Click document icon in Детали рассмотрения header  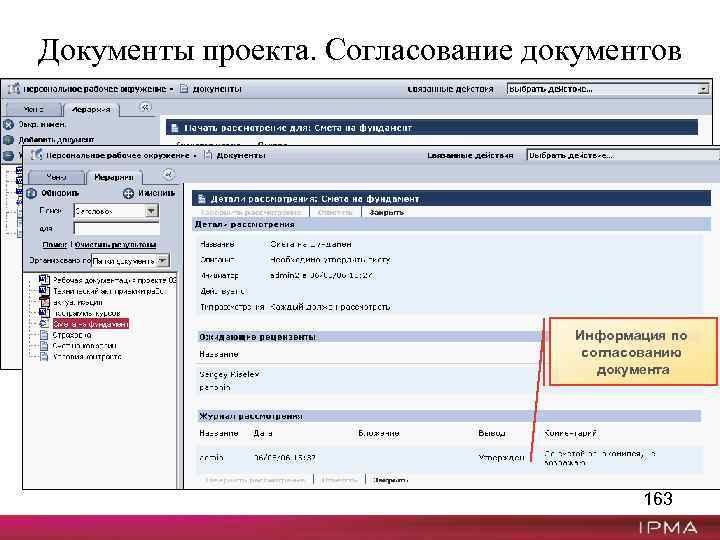tap(201, 199)
